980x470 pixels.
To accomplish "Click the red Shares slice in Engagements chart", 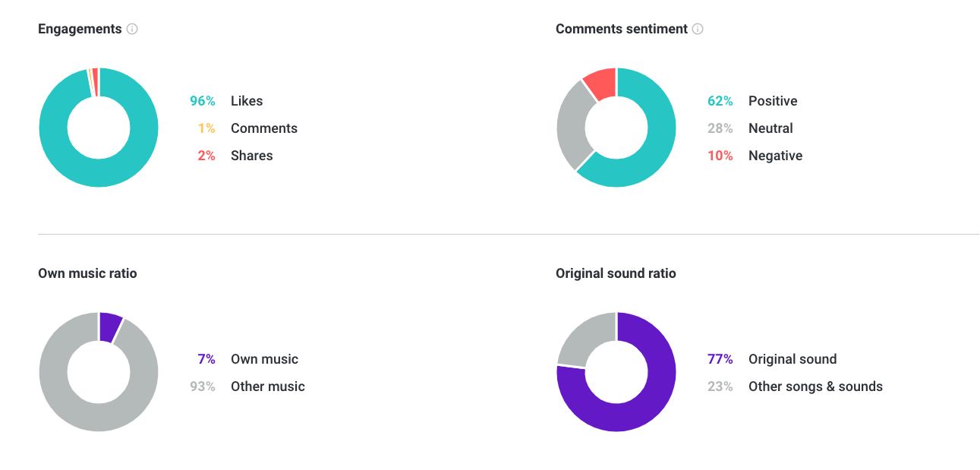I will [95, 74].
